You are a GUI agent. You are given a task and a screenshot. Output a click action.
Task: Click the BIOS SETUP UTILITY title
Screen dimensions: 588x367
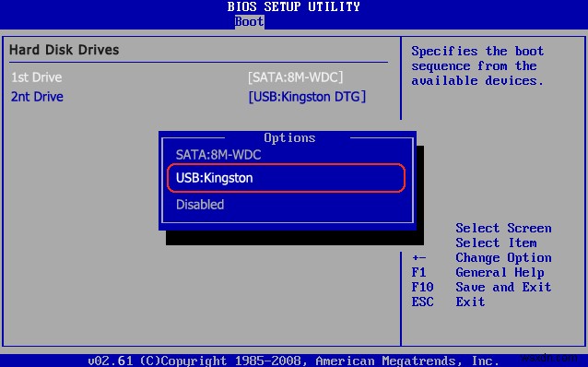[294, 6]
